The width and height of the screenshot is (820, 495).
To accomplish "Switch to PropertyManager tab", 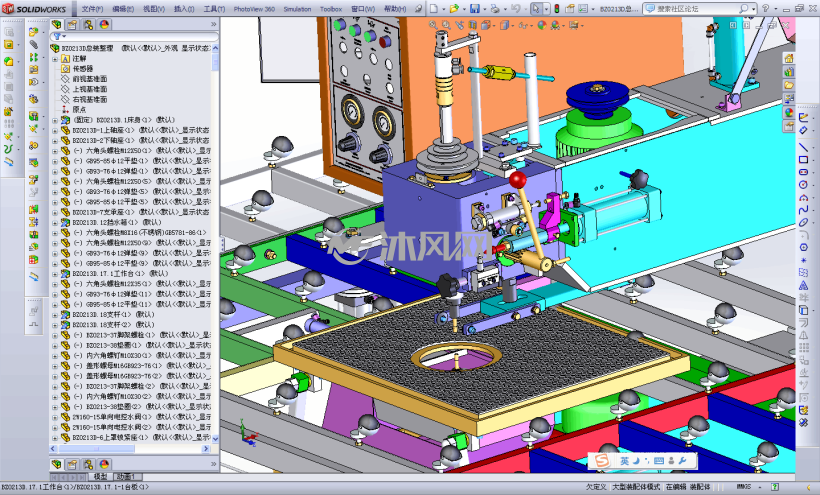I will (72, 25).
